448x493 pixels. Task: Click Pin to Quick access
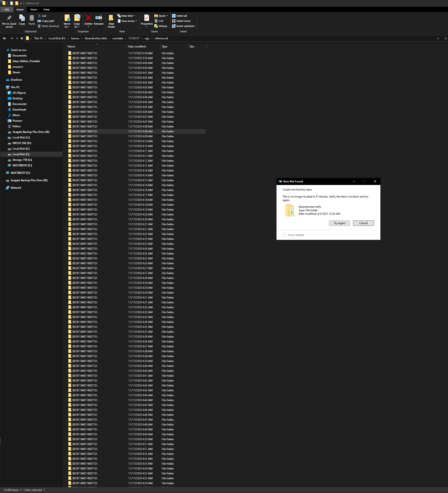[9, 21]
